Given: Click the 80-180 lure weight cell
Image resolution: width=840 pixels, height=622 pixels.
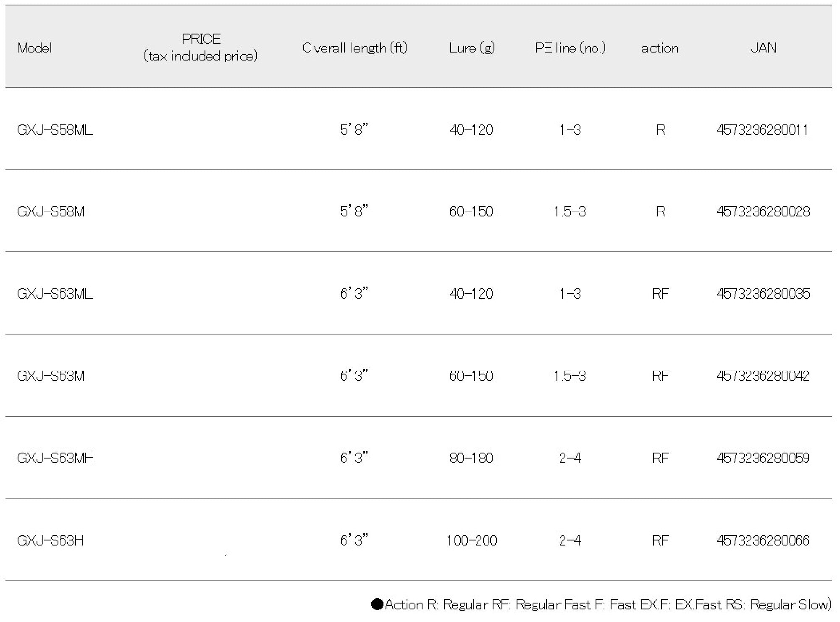Looking at the screenshot, I should pyautogui.click(x=471, y=458).
